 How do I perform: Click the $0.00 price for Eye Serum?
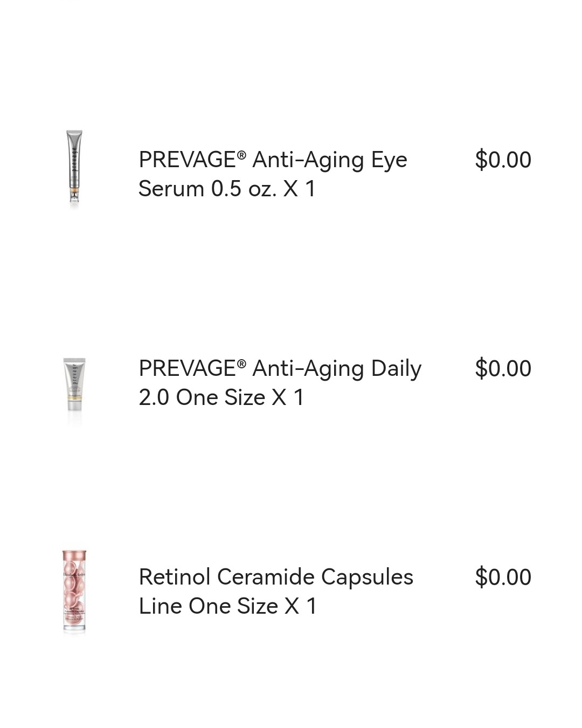pos(503,160)
